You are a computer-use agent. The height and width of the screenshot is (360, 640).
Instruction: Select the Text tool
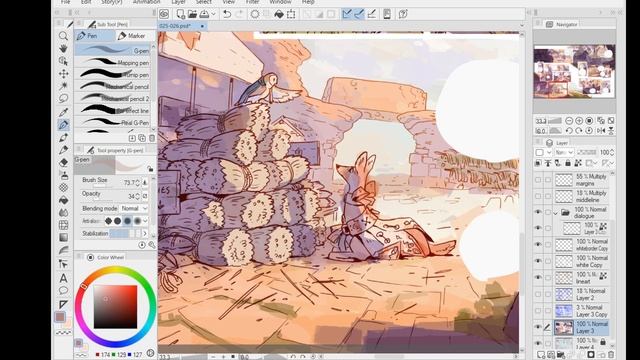coord(63,278)
